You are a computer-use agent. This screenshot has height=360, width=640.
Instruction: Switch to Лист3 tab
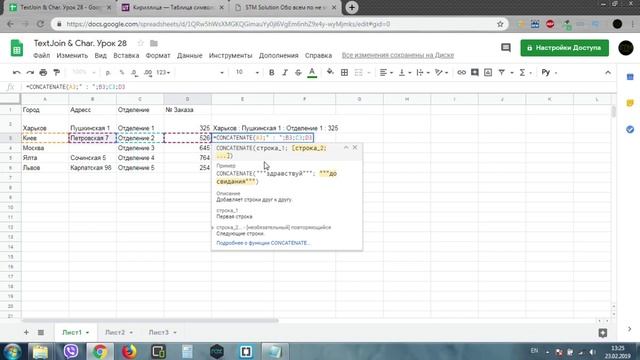(159, 332)
